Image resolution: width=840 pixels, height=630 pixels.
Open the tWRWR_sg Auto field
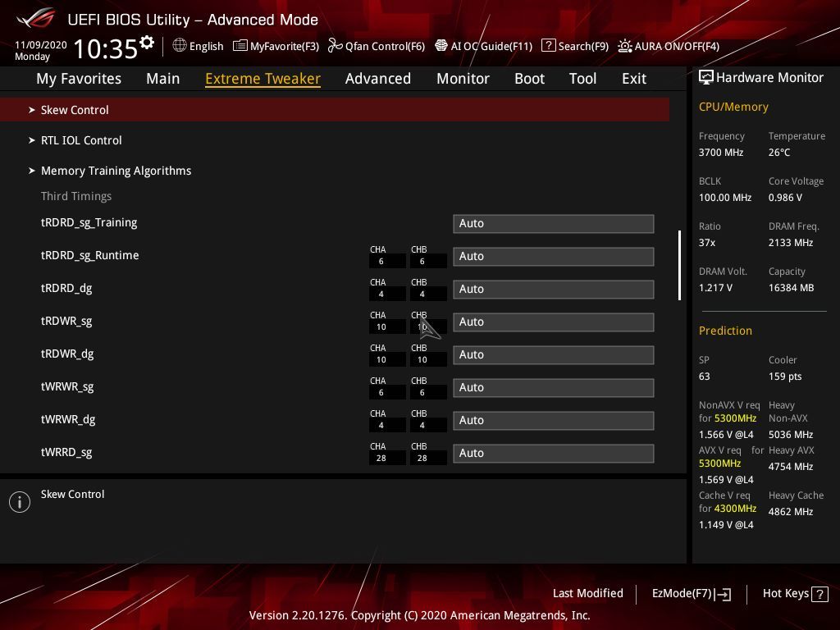(x=554, y=388)
